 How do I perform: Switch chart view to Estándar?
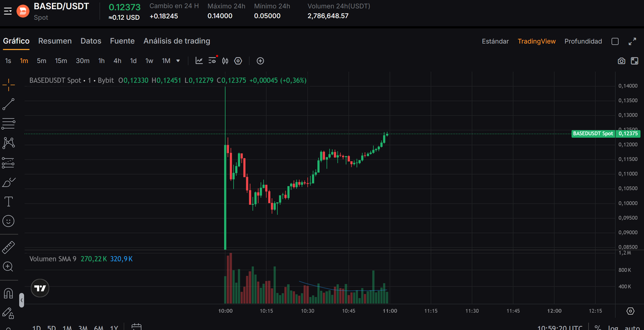[x=495, y=41]
